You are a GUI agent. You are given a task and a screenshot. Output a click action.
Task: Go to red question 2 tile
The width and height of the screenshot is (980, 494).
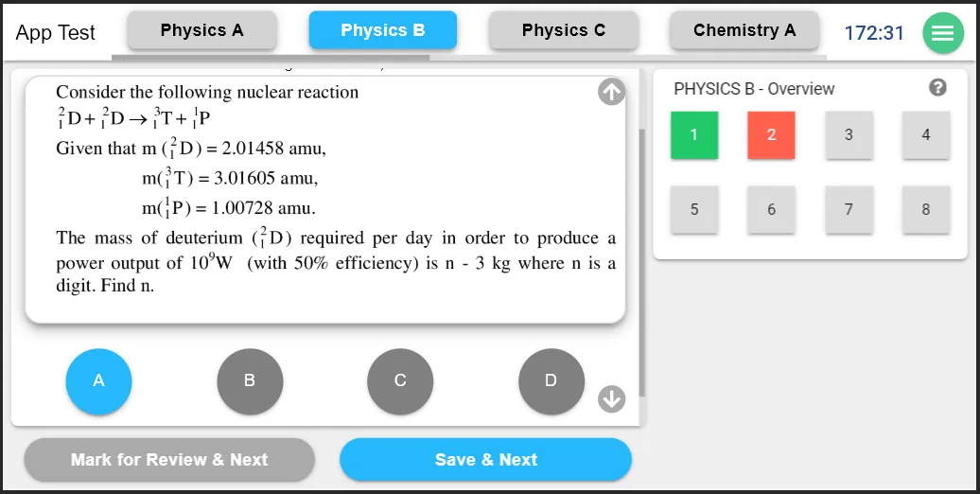771,135
